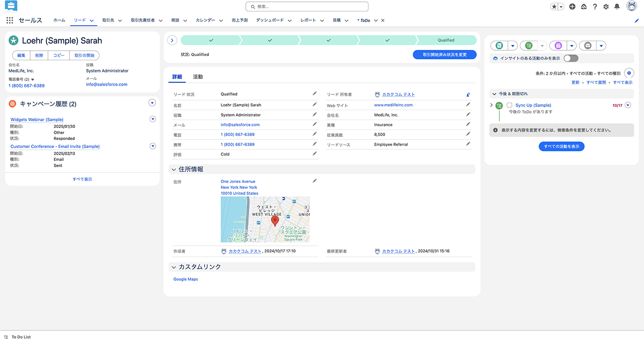Open the 商談 tab dropdown arrow

(185, 21)
